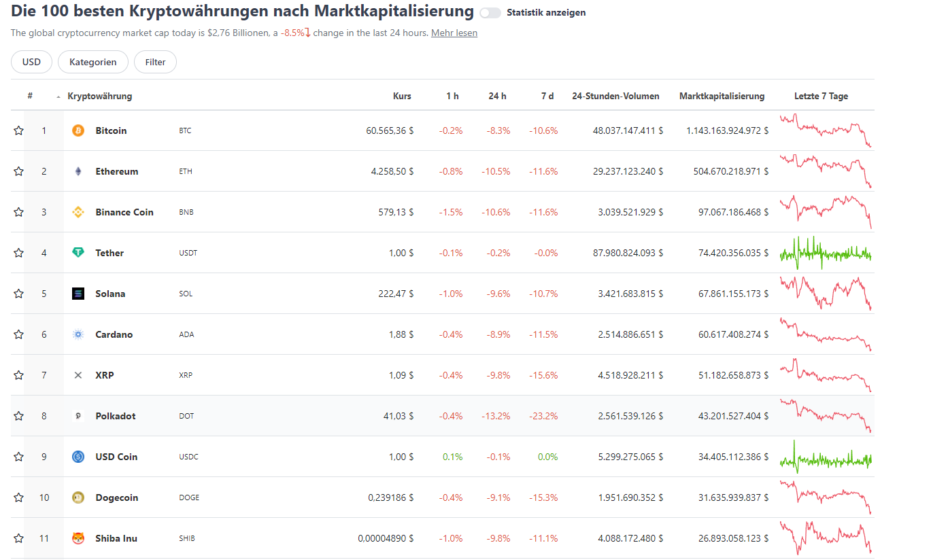This screenshot has height=560, width=931.
Task: Click the Tether logo icon
Action: pyautogui.click(x=78, y=253)
